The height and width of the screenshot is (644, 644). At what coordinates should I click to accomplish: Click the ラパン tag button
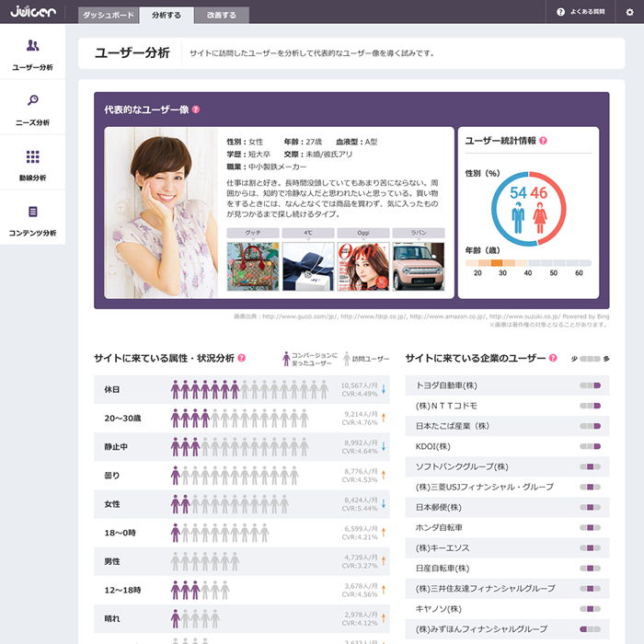pyautogui.click(x=419, y=233)
